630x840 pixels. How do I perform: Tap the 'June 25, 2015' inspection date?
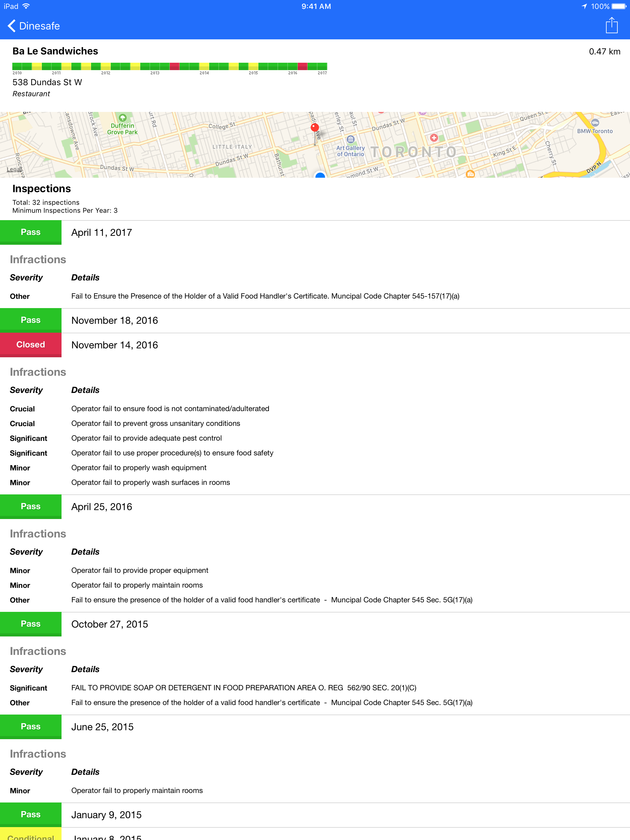(102, 727)
